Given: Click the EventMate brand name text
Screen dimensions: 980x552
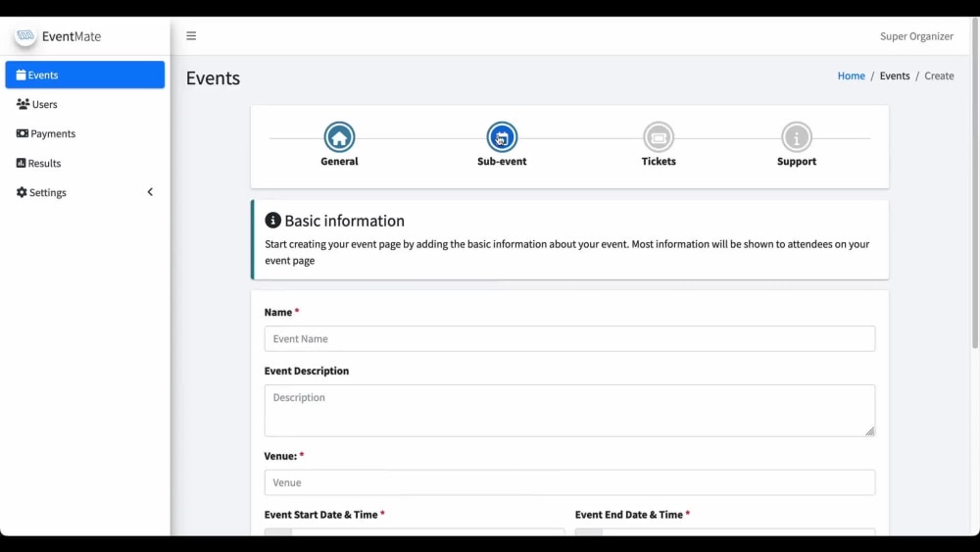Looking at the screenshot, I should coord(72,36).
